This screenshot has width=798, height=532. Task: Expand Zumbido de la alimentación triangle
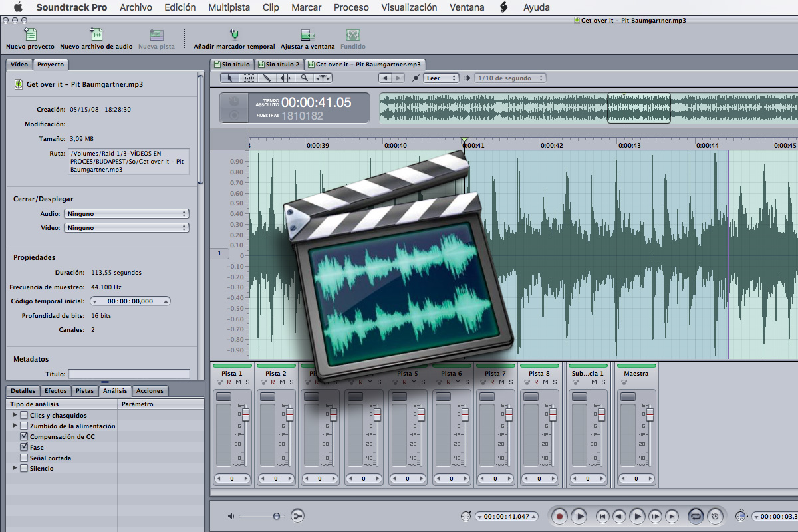(x=15, y=426)
